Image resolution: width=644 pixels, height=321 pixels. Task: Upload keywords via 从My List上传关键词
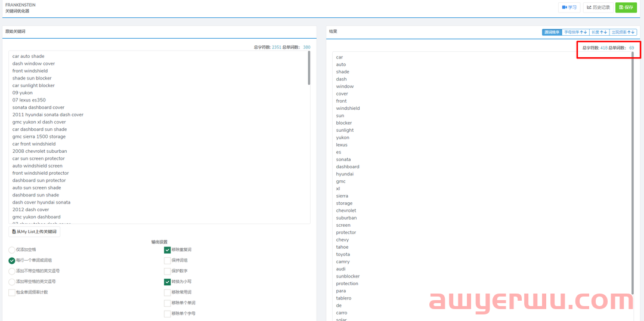35,232
